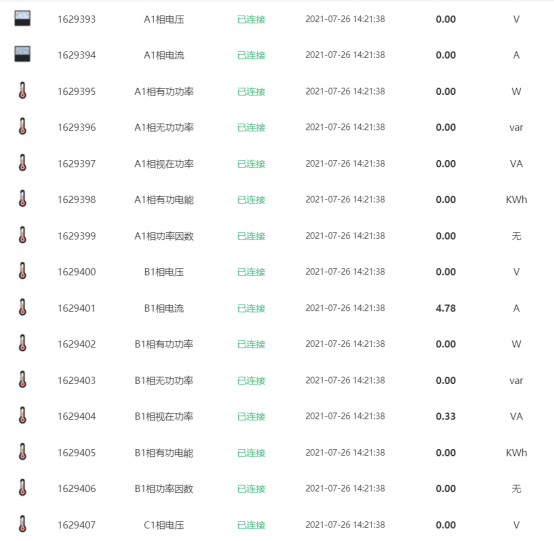Select the thermometer icon in row 1629397

coord(22,163)
